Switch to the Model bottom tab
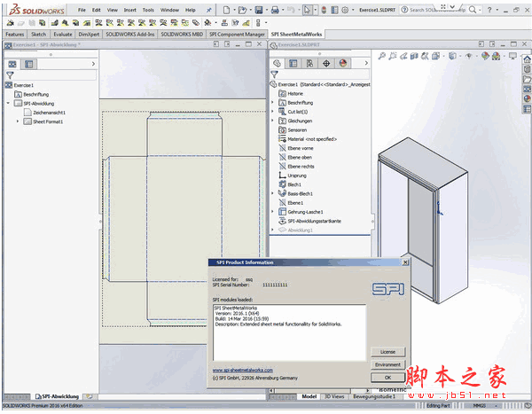The width and height of the screenshot is (532, 414). pos(309,396)
